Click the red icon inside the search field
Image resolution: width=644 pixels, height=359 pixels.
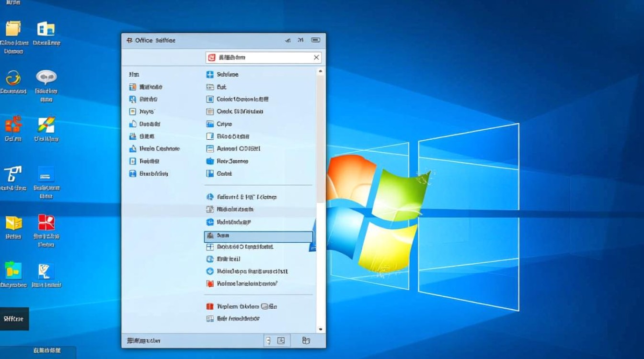coord(211,57)
